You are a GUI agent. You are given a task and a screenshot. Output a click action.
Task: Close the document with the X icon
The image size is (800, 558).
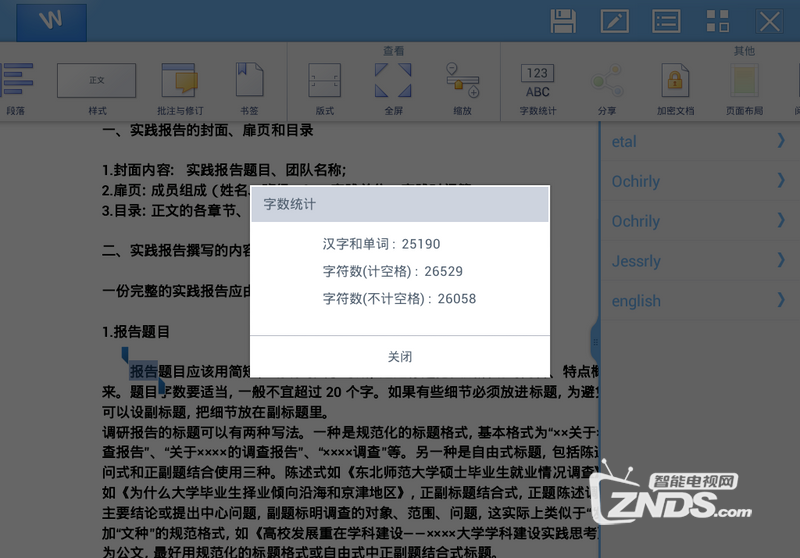(769, 21)
